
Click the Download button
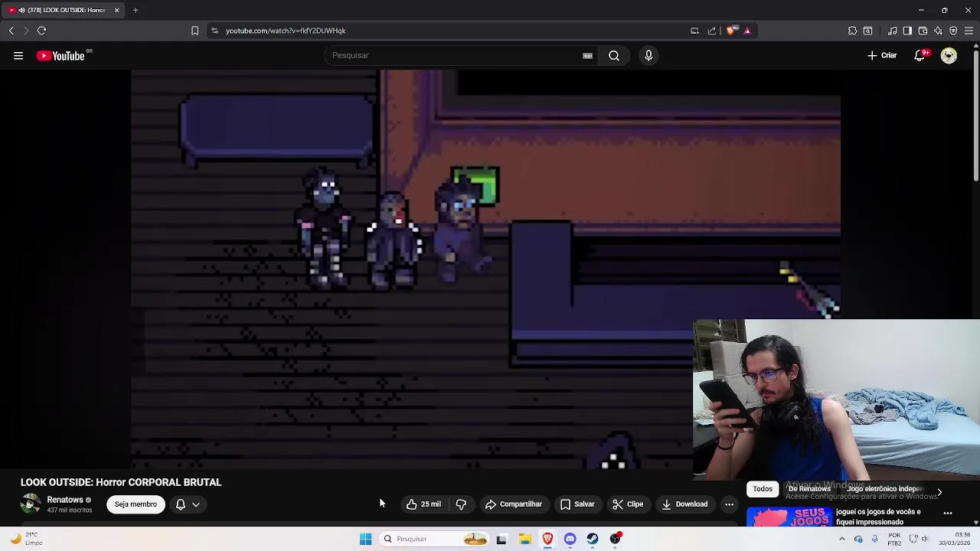(684, 504)
